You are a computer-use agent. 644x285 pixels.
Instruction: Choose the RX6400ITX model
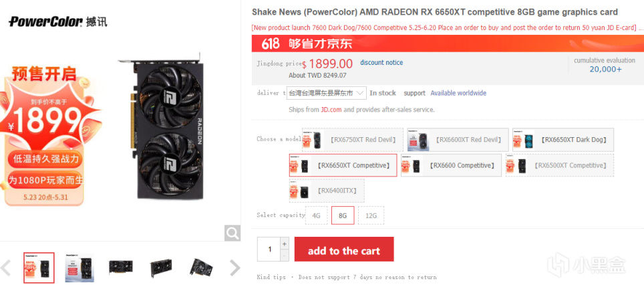[327, 191]
